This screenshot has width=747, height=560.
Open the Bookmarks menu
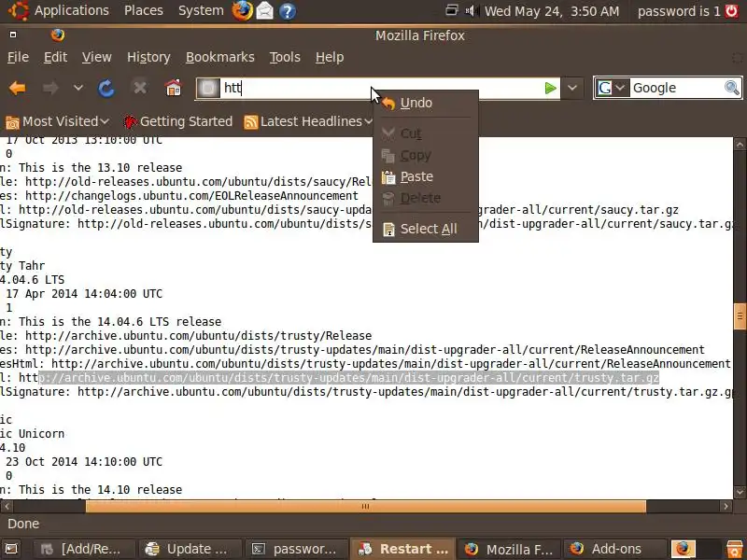click(x=220, y=57)
